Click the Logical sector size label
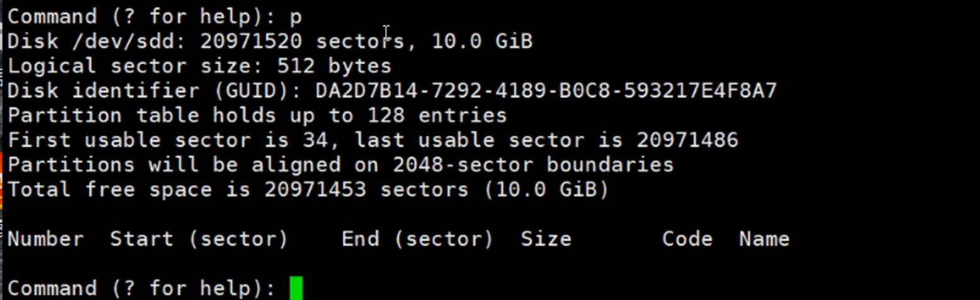The width and height of the screenshot is (980, 300). (x=135, y=66)
